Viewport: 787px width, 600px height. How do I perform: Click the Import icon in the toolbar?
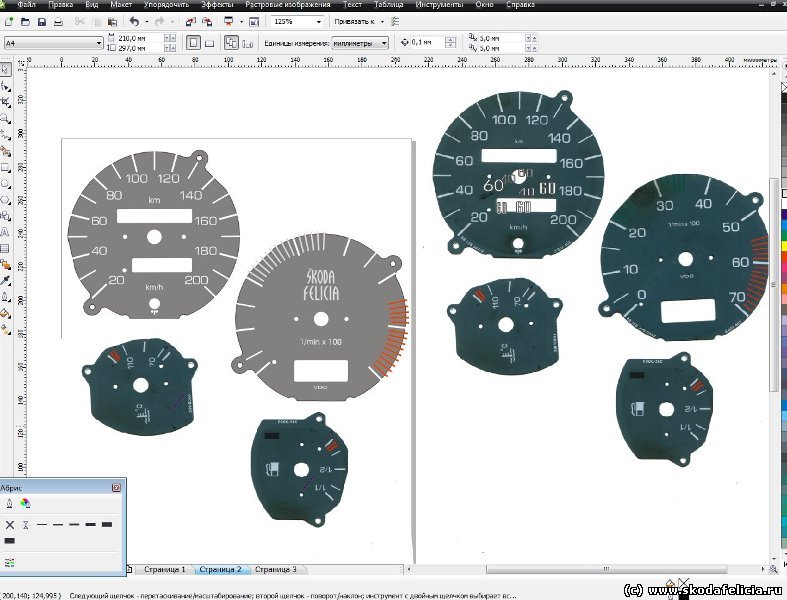[191, 22]
